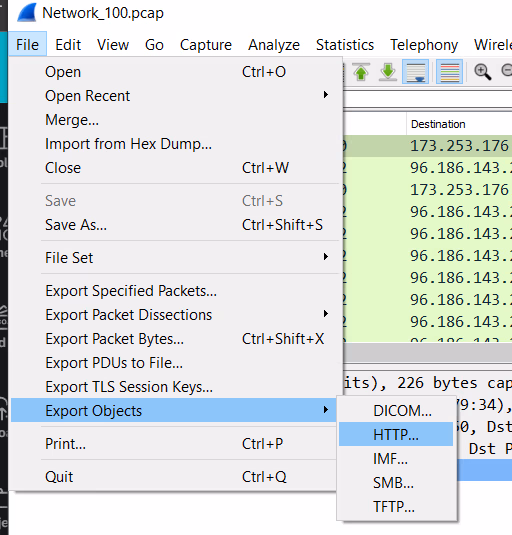Choose HTTP... export objects option
The height and width of the screenshot is (535, 512).
point(396,434)
